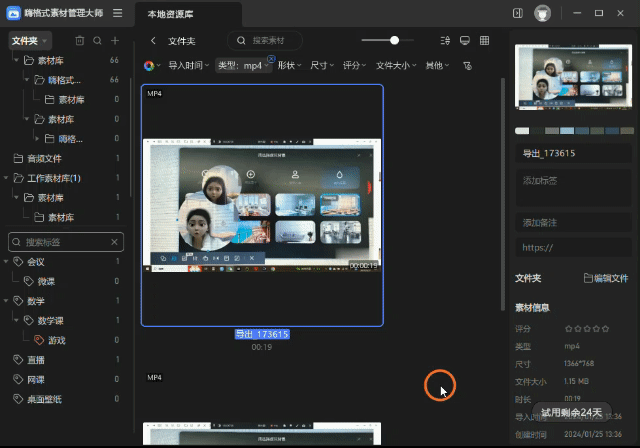Click the search icon in the folder panel header

97,40
